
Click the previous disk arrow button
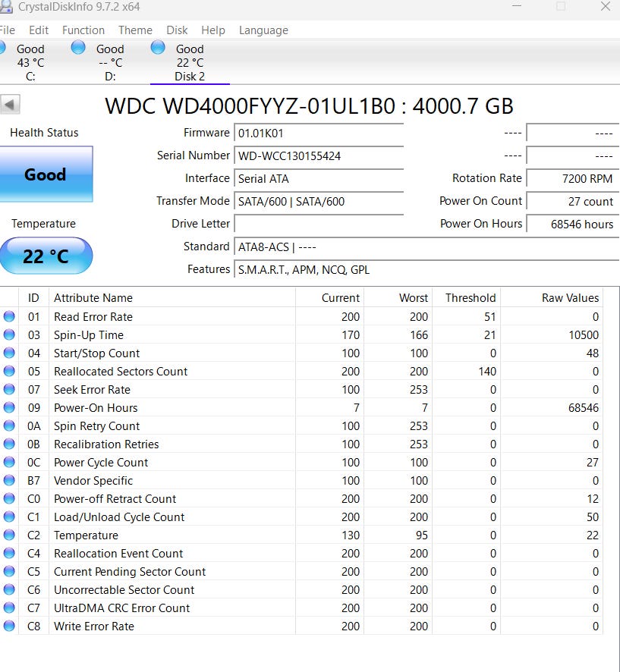click(10, 104)
